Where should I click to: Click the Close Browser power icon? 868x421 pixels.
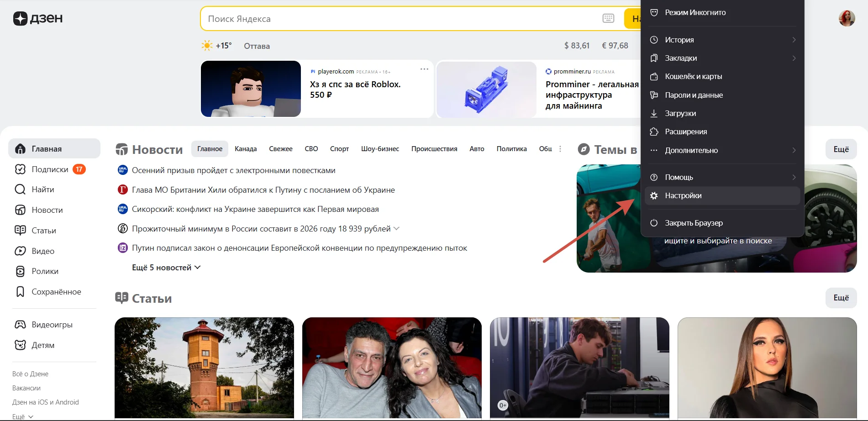(x=654, y=223)
